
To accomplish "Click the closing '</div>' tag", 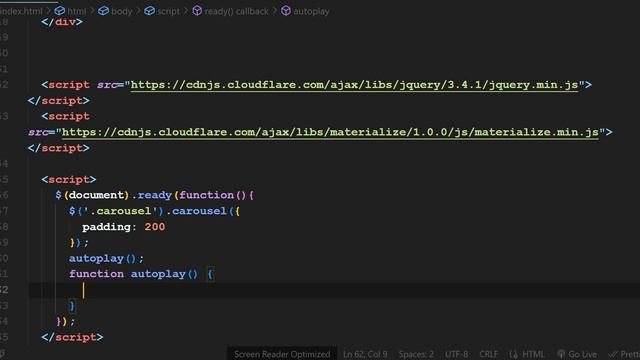I will click(x=62, y=22).
